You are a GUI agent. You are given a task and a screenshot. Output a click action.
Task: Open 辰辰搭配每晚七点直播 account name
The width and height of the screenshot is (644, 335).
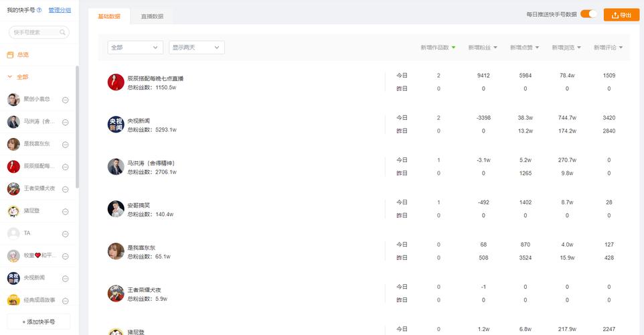[155, 78]
